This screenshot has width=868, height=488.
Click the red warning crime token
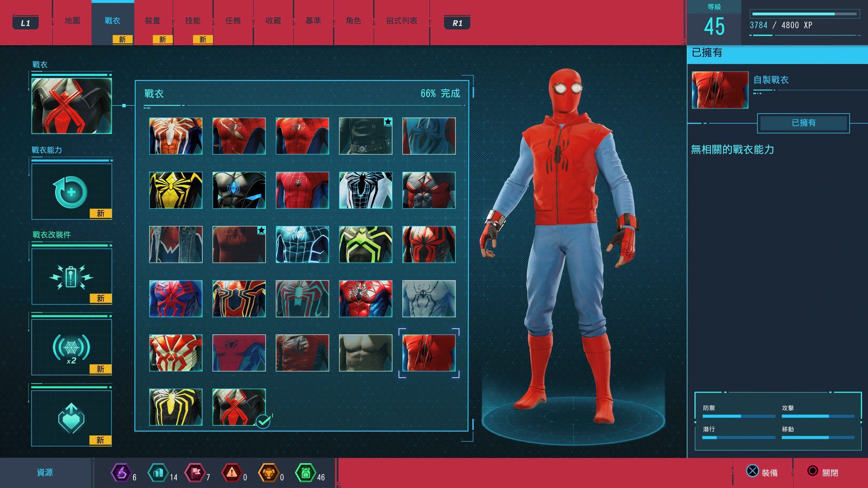coord(231,473)
